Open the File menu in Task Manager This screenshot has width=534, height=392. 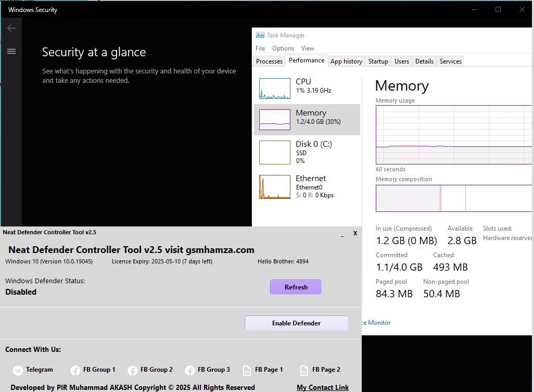pyautogui.click(x=260, y=48)
